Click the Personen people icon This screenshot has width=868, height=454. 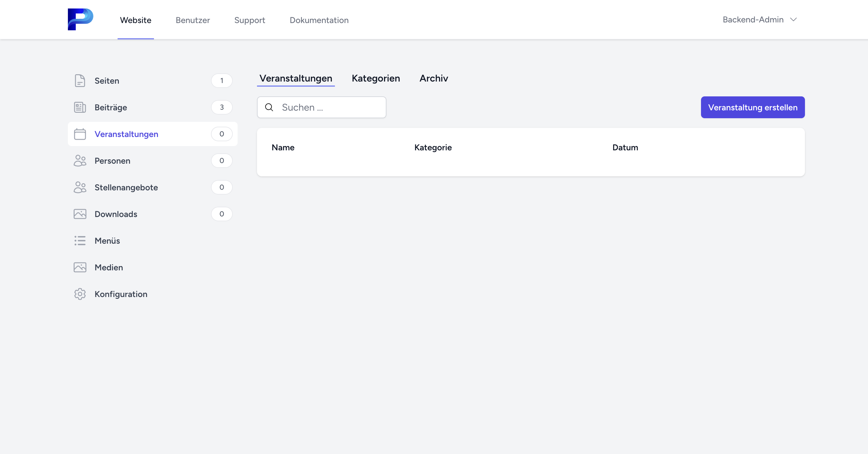click(x=80, y=160)
